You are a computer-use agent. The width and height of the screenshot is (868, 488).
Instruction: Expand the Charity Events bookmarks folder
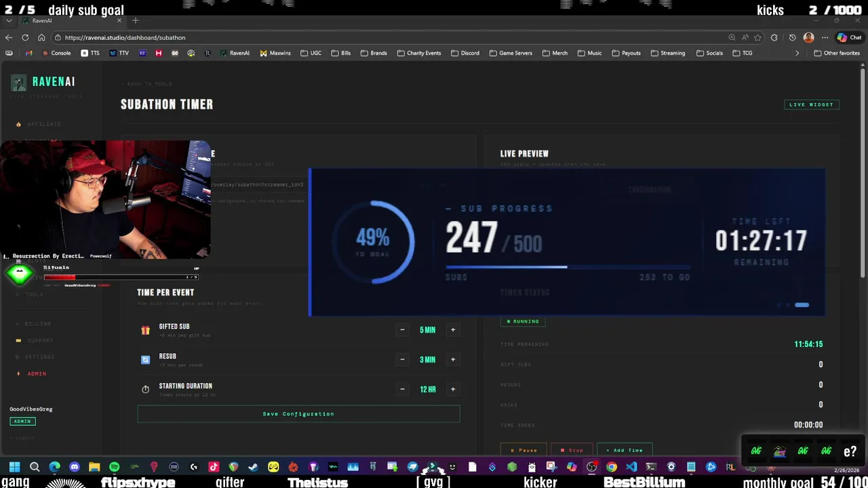419,53
